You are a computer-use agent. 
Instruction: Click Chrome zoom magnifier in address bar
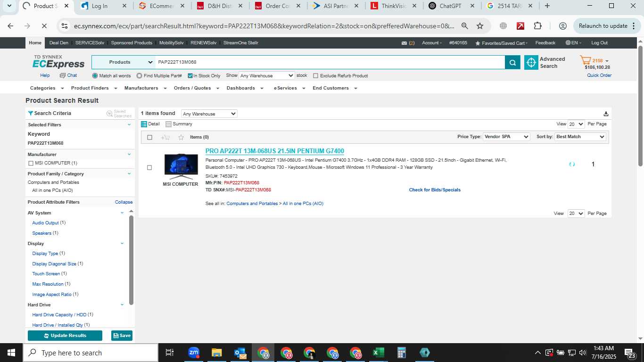coord(465,26)
